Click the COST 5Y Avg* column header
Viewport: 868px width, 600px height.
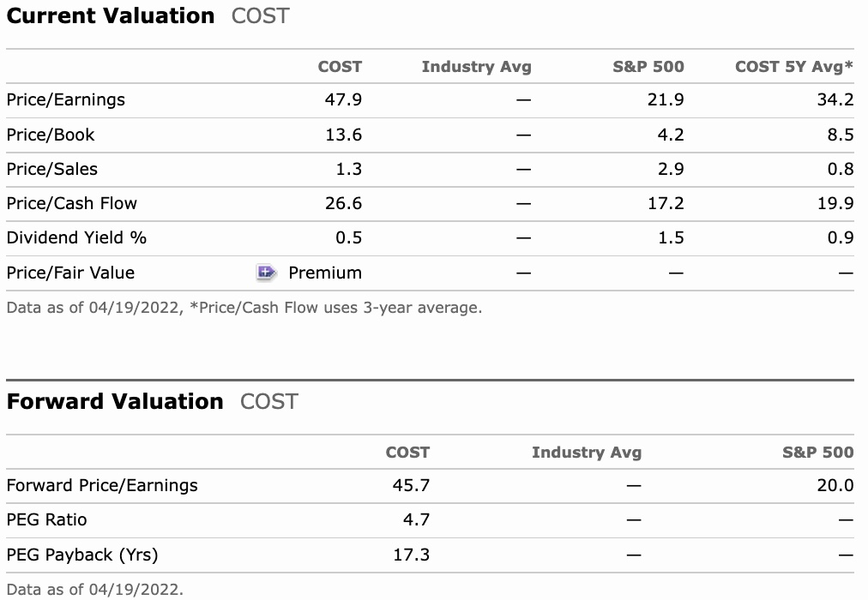point(794,66)
